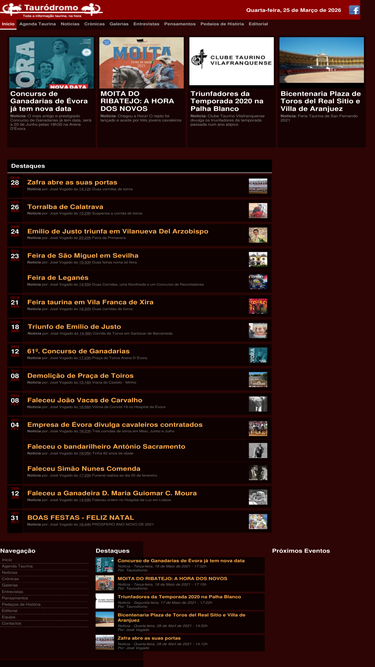
Task: Open 'Faleceu Simão Nunes Comenda' article
Action: pyautogui.click(x=84, y=469)
